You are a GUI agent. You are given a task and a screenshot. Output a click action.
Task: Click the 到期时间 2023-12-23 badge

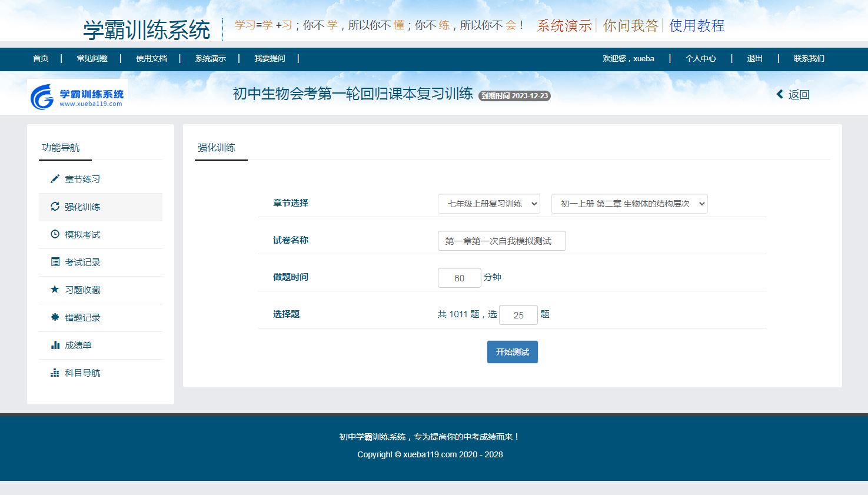[514, 96]
